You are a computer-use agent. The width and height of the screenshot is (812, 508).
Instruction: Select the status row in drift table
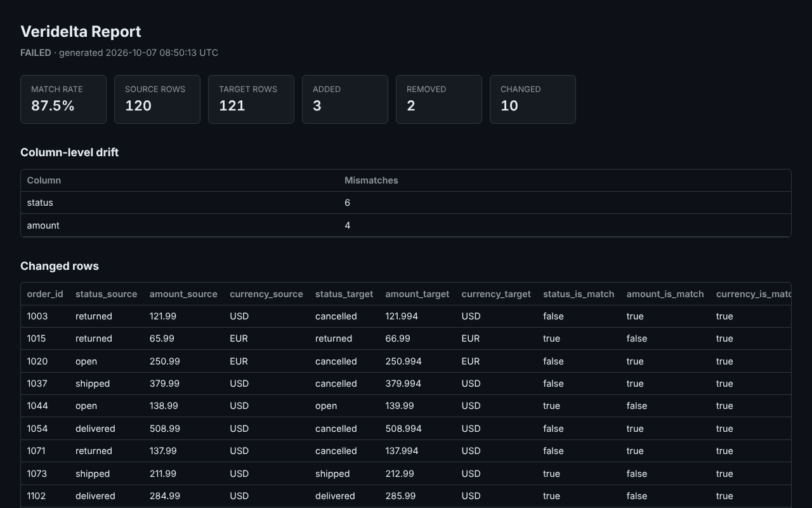(406, 203)
